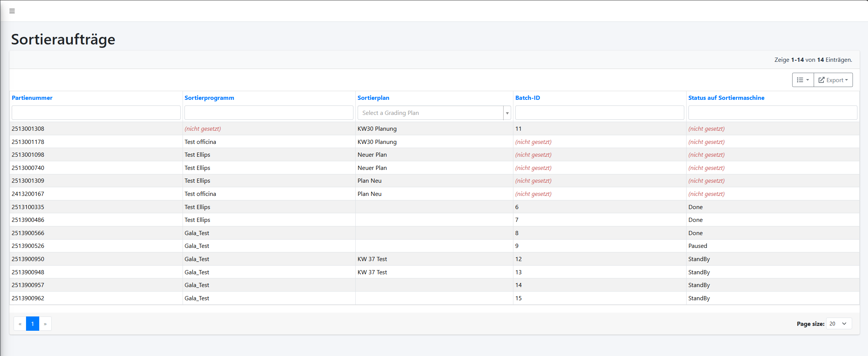Screen dimensions: 868x356
Task: Sort by Batch-ID column header
Action: tap(527, 98)
